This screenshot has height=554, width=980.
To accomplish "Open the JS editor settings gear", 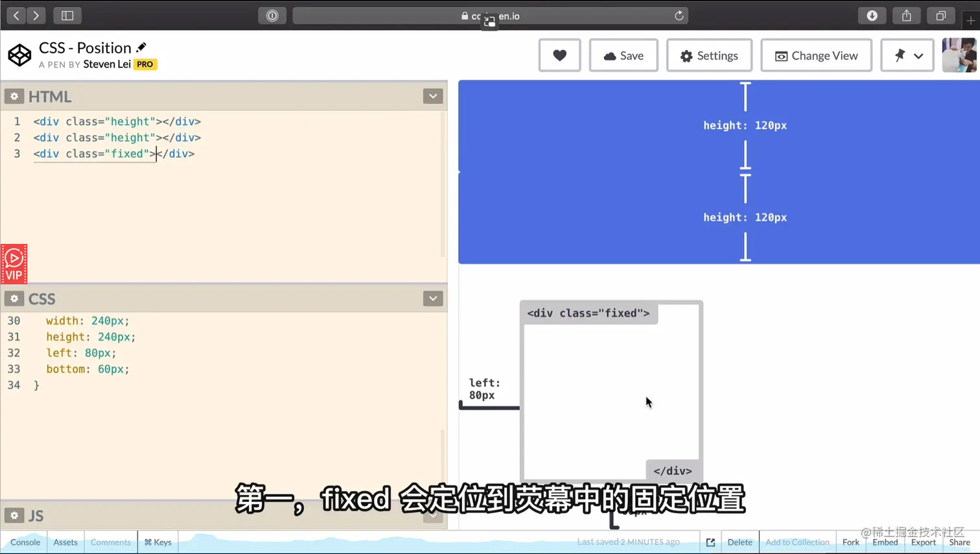I will point(14,515).
